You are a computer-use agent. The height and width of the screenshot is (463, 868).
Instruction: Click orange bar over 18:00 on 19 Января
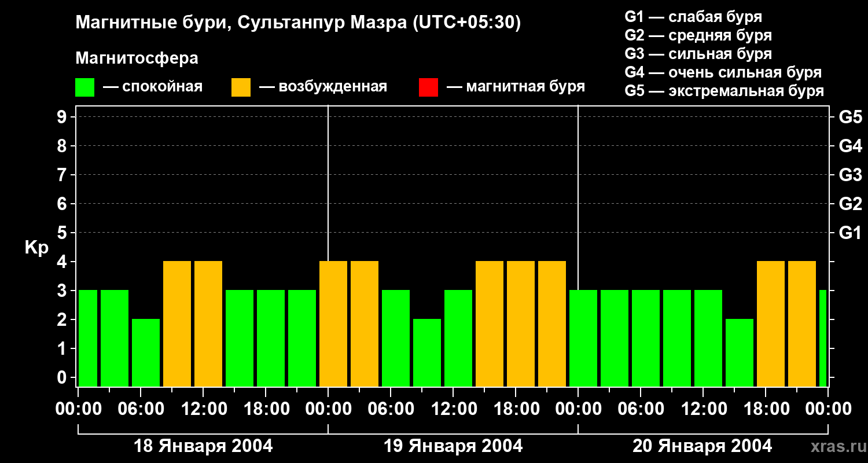click(x=521, y=324)
